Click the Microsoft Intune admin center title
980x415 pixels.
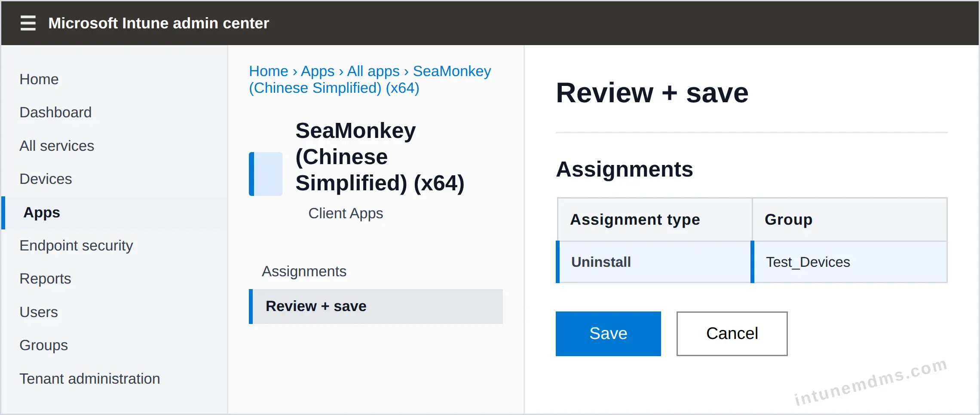tap(159, 23)
